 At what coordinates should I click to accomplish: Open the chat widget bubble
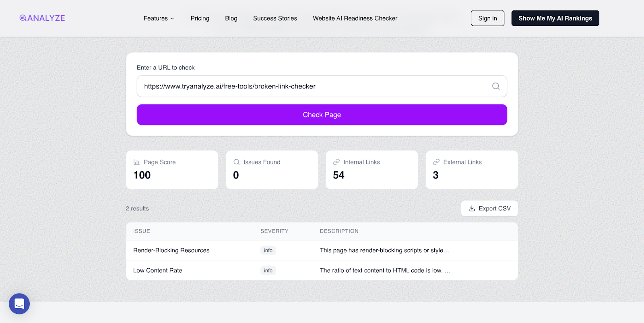click(19, 304)
